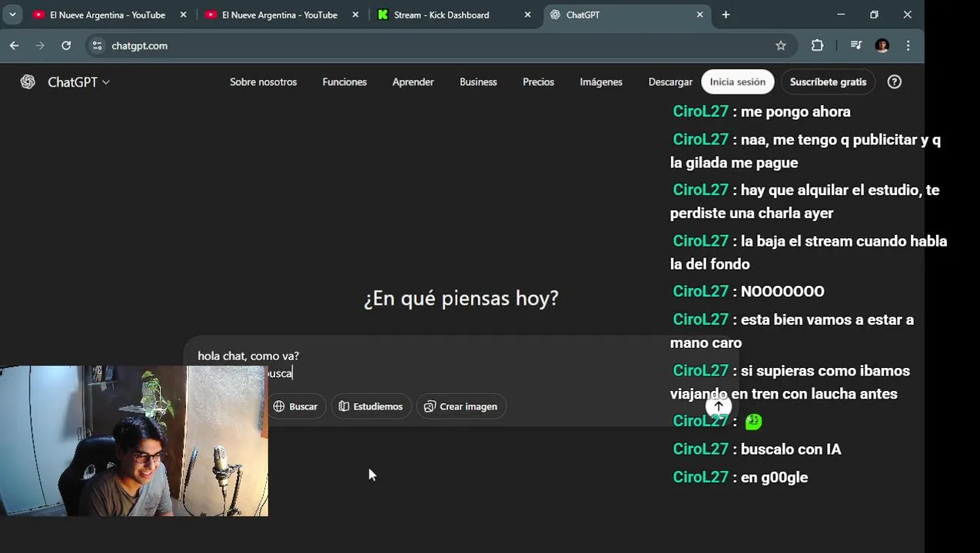
Task: Switch to second El Nueve Argentina YouTube tab
Action: pos(281,15)
